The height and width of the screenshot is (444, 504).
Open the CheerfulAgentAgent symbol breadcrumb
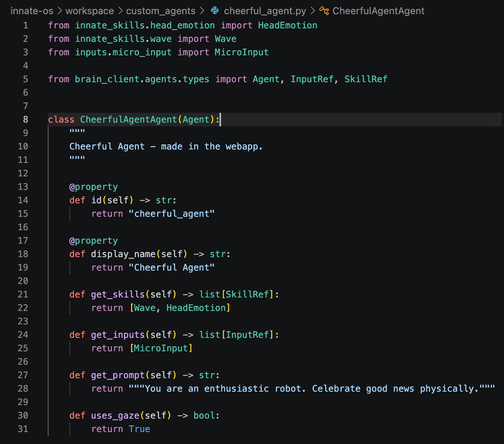click(378, 11)
